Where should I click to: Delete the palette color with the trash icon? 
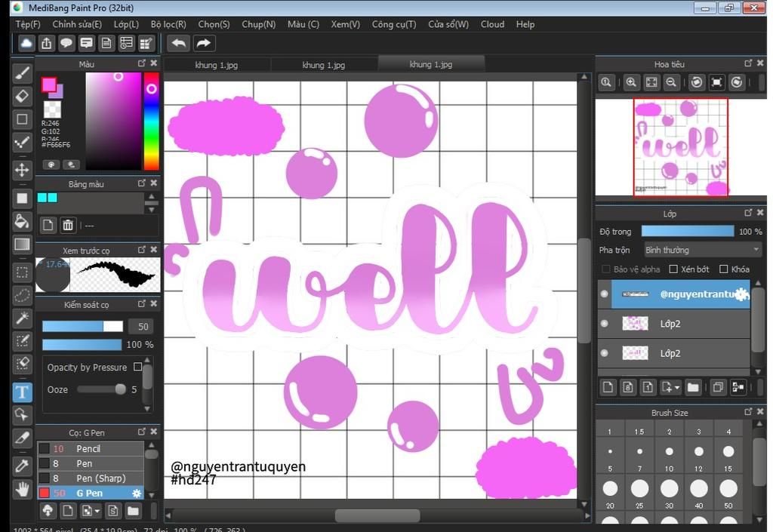click(68, 225)
